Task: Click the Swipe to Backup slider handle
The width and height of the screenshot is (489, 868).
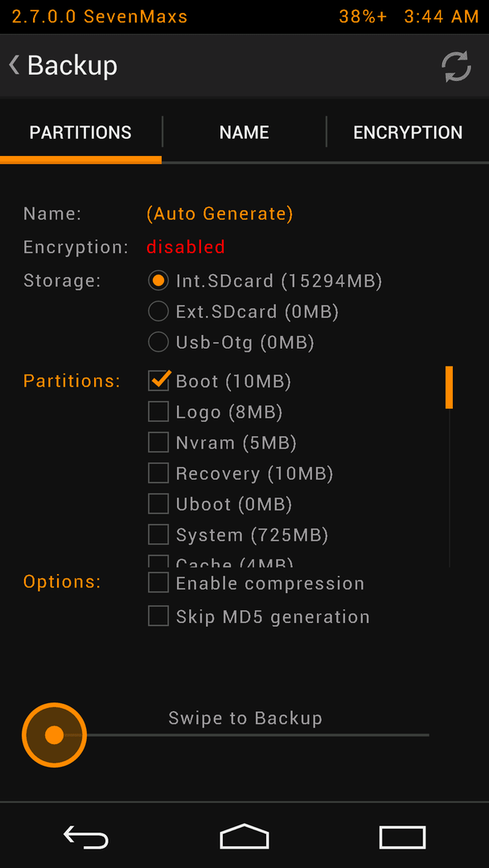Action: 54,735
